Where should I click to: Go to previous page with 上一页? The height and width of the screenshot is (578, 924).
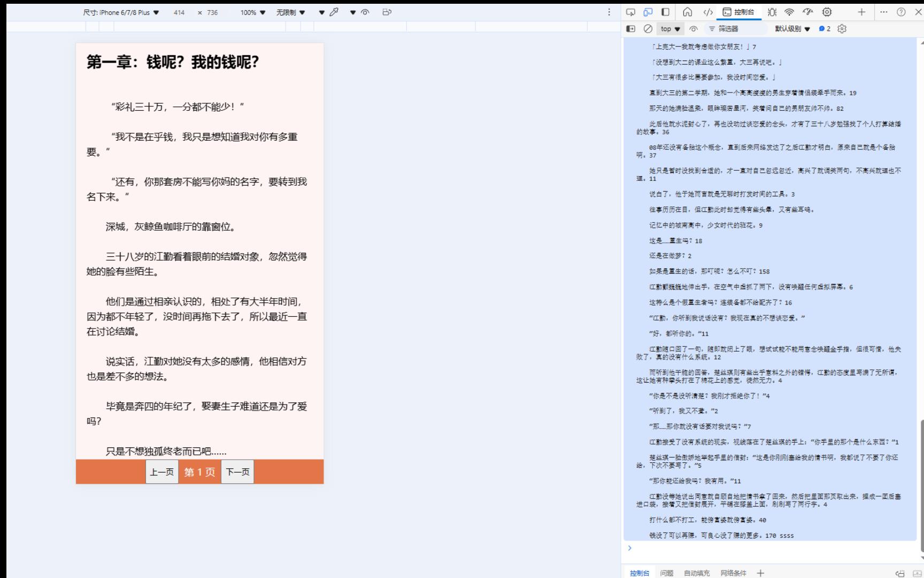(x=162, y=471)
